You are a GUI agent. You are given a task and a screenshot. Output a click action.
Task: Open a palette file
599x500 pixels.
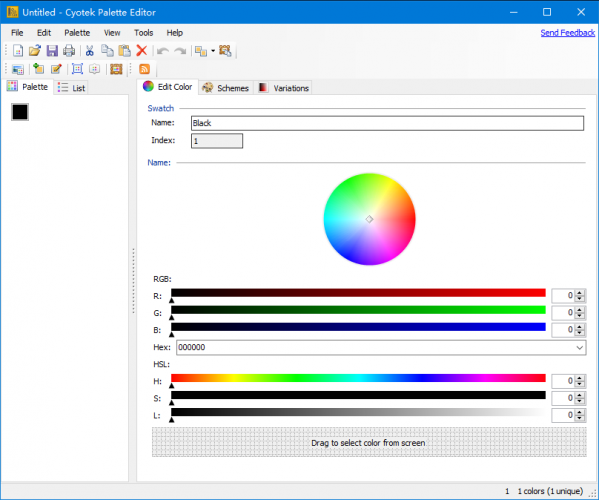(x=35, y=50)
